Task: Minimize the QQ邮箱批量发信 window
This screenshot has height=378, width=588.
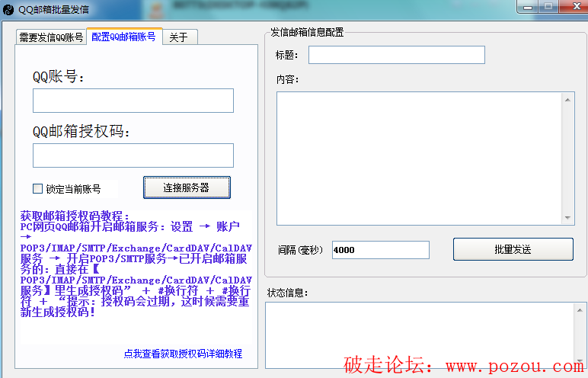Action: tap(528, 6)
